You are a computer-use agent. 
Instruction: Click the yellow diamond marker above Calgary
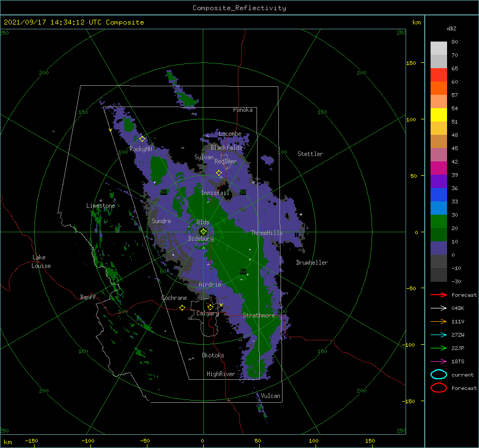click(210, 307)
